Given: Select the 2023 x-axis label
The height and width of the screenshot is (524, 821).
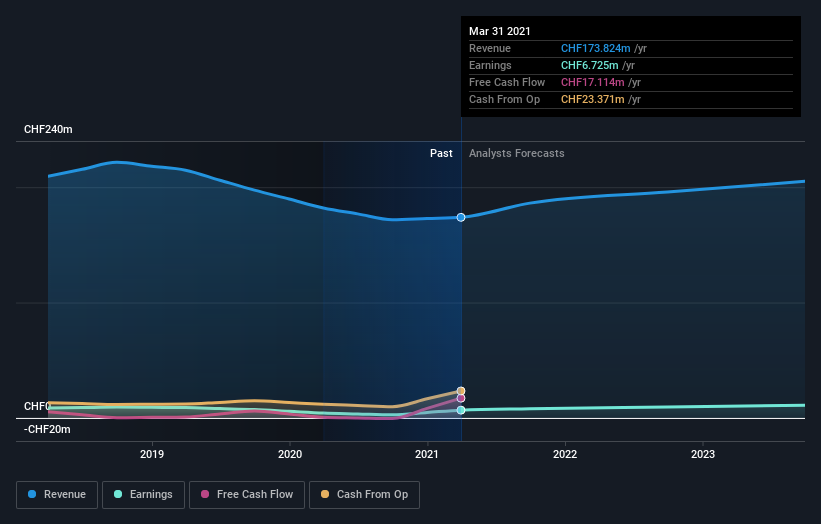Looking at the screenshot, I should coord(703,454).
